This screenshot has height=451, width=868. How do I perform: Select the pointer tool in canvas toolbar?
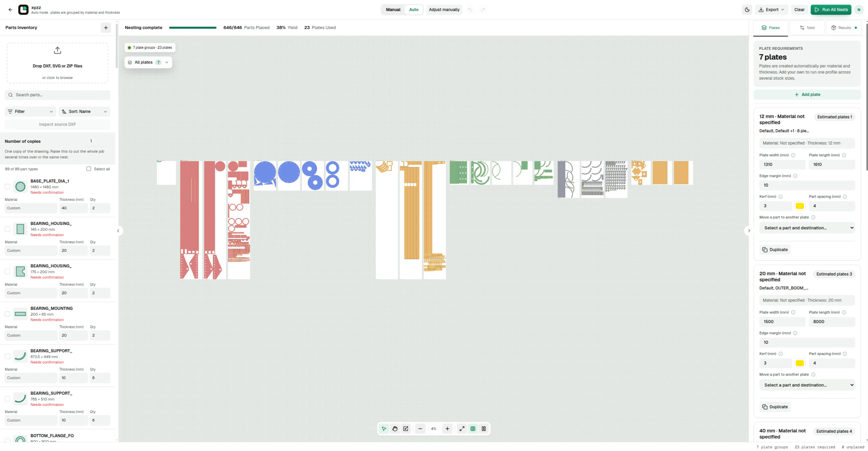coord(384,429)
